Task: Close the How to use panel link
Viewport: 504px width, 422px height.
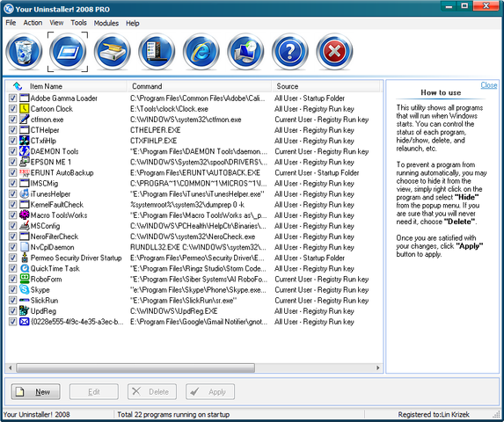Action: (x=489, y=85)
